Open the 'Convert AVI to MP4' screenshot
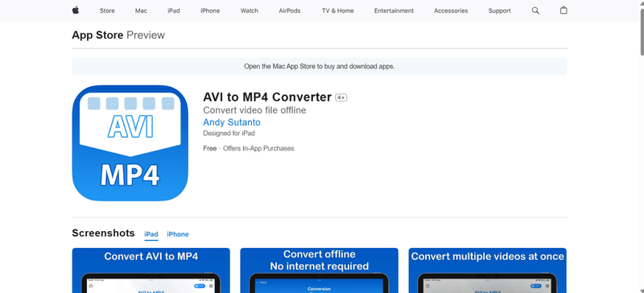The image size is (644, 293). (151, 270)
